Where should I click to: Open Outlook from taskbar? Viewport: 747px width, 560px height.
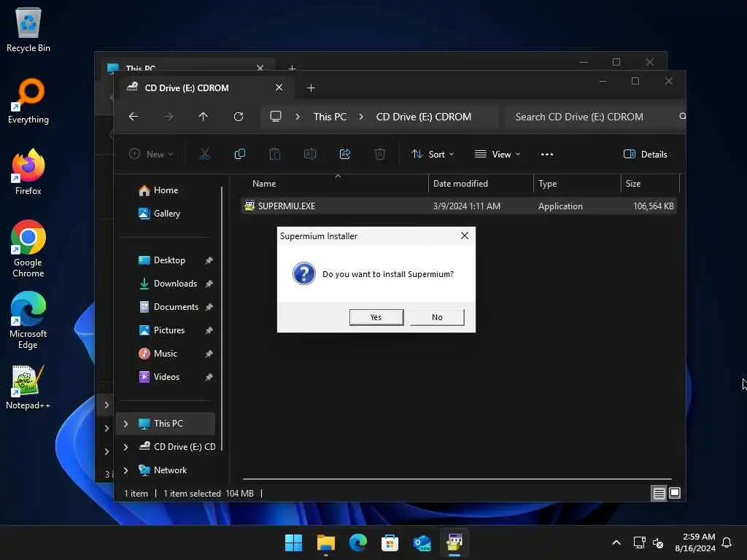(x=422, y=542)
